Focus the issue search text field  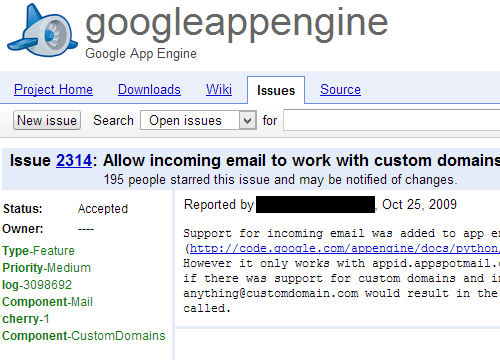pyautogui.click(x=392, y=120)
